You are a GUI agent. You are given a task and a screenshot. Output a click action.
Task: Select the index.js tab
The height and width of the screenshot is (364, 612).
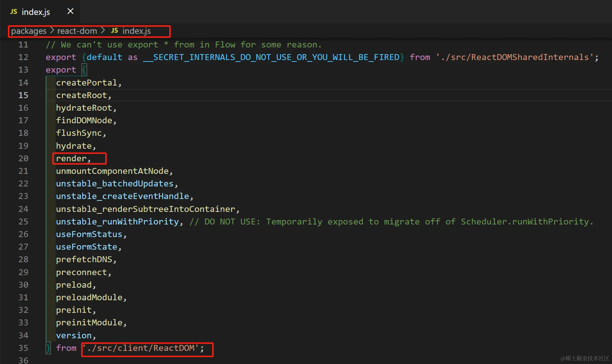[x=35, y=12]
